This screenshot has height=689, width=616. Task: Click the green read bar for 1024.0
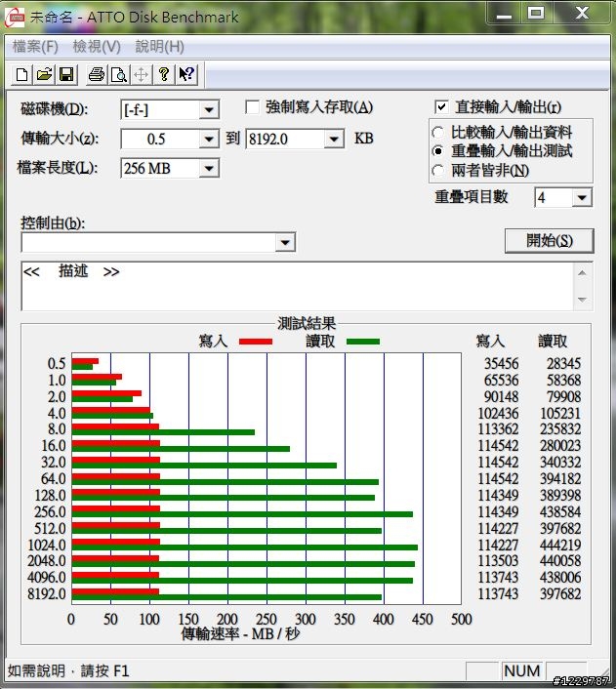[x=244, y=547]
